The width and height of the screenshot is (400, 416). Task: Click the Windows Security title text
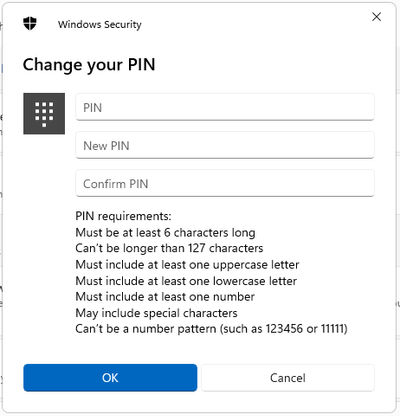(x=100, y=24)
